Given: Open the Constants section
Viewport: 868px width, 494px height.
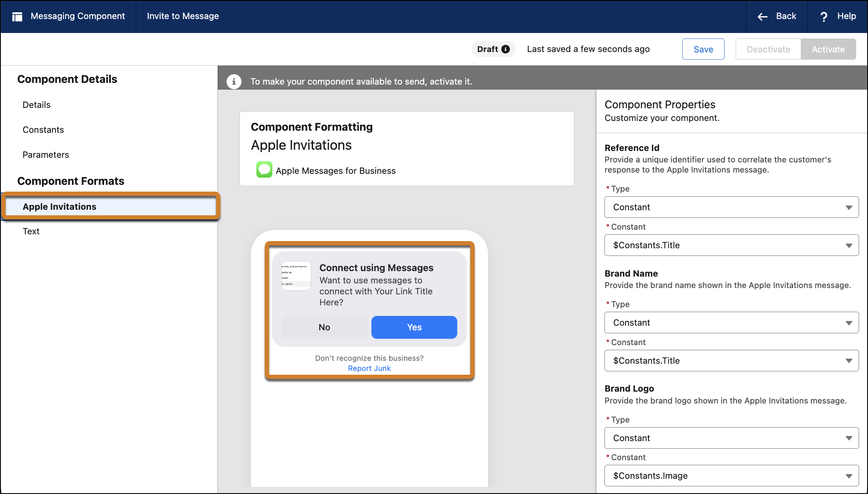Looking at the screenshot, I should pyautogui.click(x=43, y=130).
